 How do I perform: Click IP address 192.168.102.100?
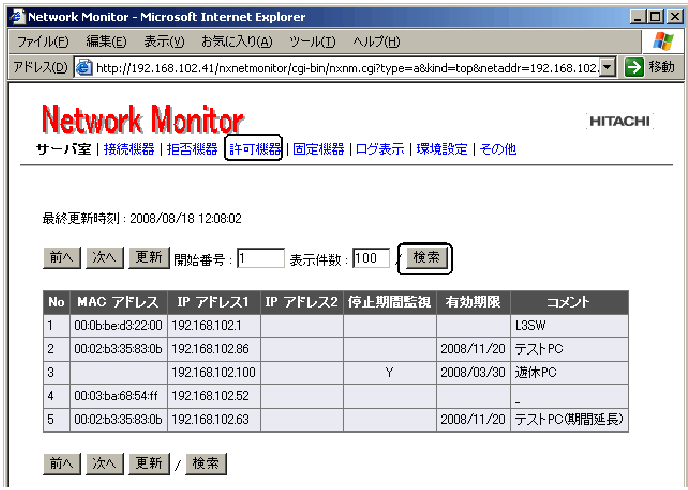point(213,372)
